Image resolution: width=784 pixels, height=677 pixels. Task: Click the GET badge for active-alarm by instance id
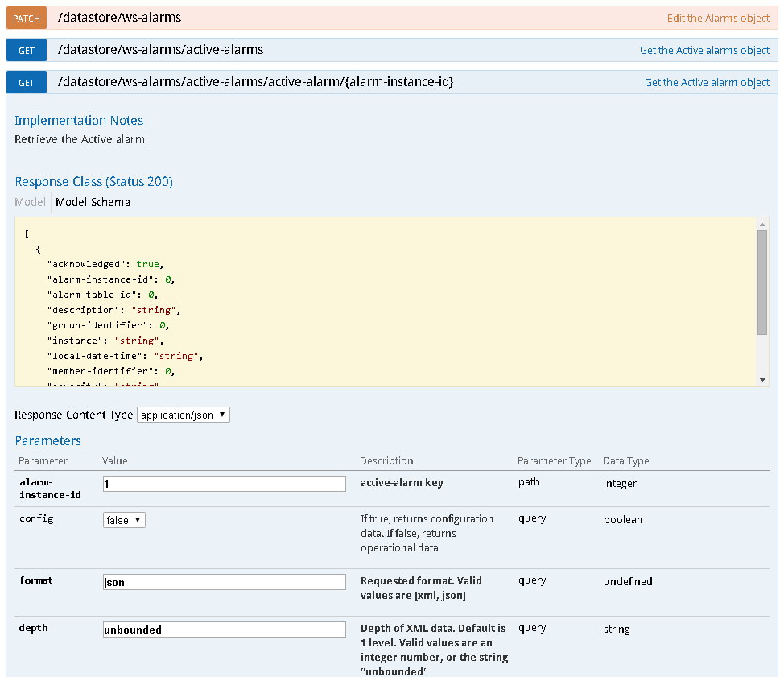tap(27, 82)
